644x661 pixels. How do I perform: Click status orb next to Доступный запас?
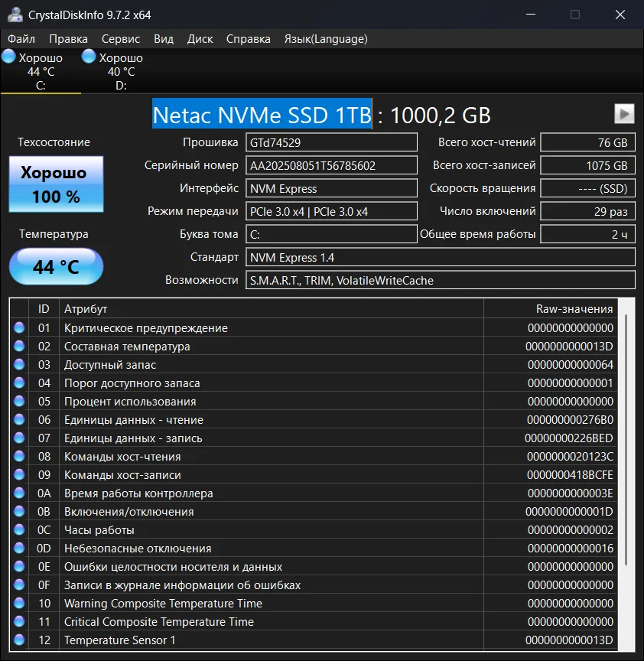pos(19,365)
